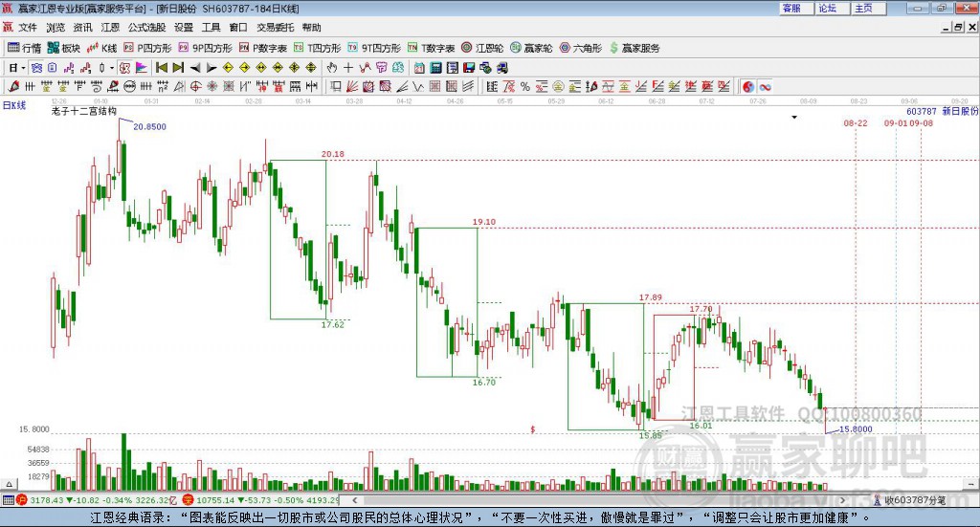Open 赢家服务 dollar icon
This screenshot has height=527, width=980.
pos(635,48)
